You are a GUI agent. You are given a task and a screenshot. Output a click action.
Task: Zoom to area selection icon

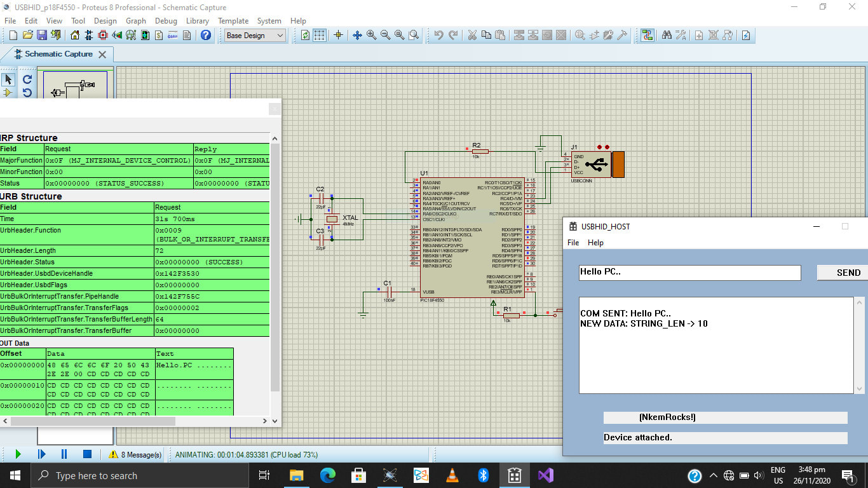tap(413, 36)
